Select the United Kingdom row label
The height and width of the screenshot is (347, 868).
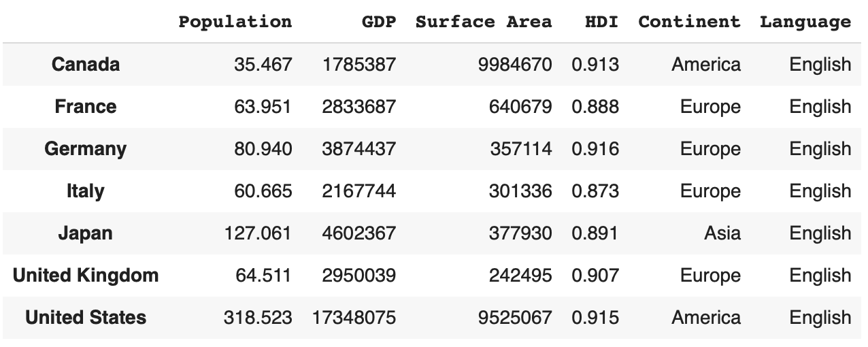click(x=86, y=276)
